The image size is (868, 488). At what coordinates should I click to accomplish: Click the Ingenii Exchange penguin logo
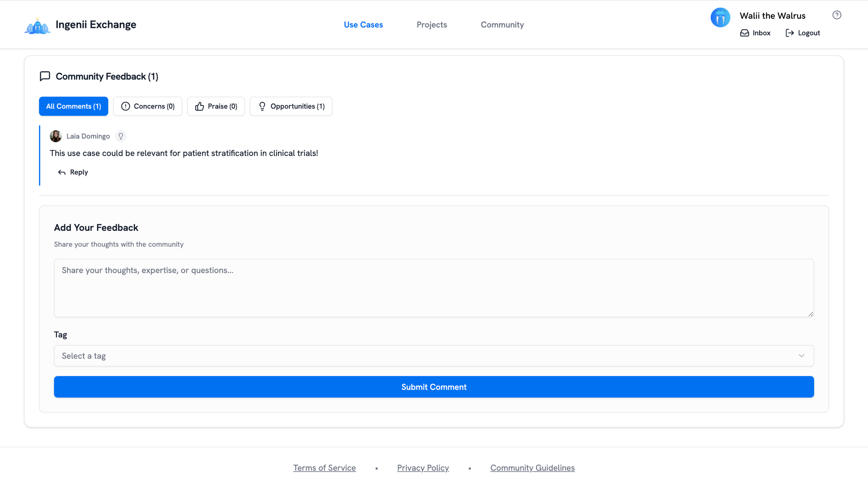(37, 24)
